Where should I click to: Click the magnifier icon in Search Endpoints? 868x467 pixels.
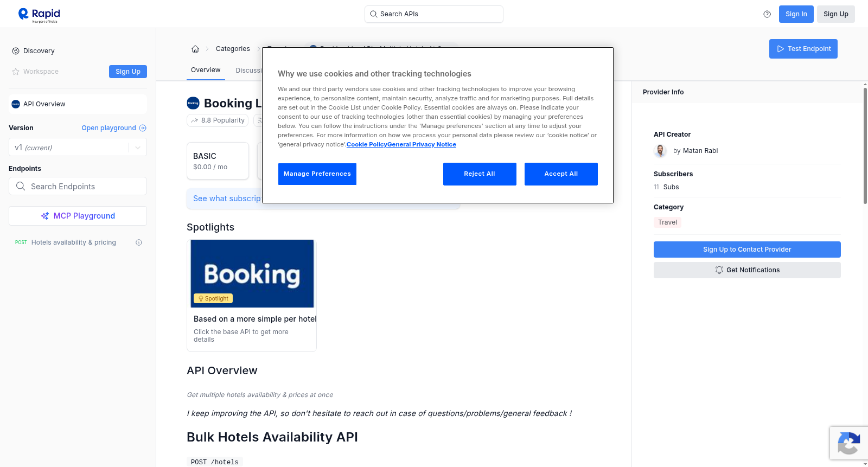coord(21,186)
